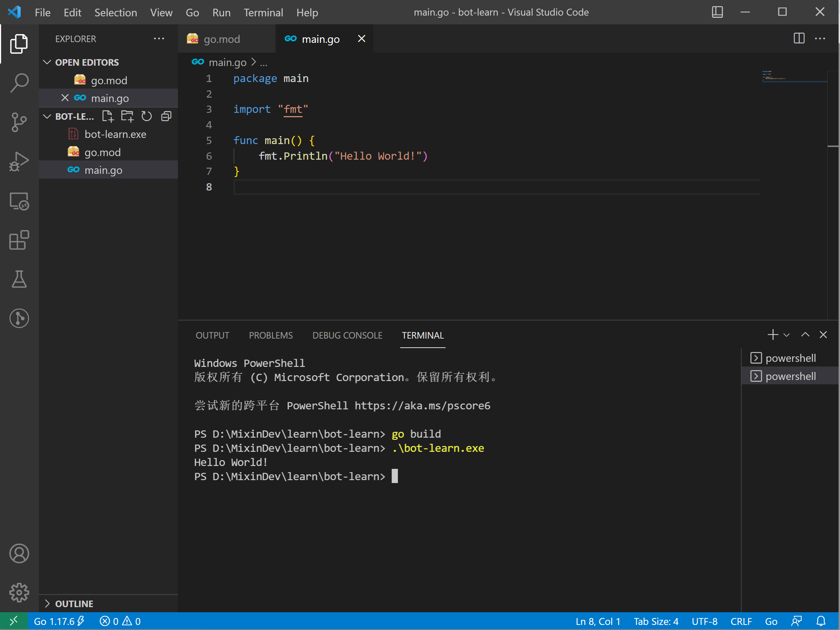Split the editor to the right
This screenshot has width=840, height=630.
click(x=799, y=38)
